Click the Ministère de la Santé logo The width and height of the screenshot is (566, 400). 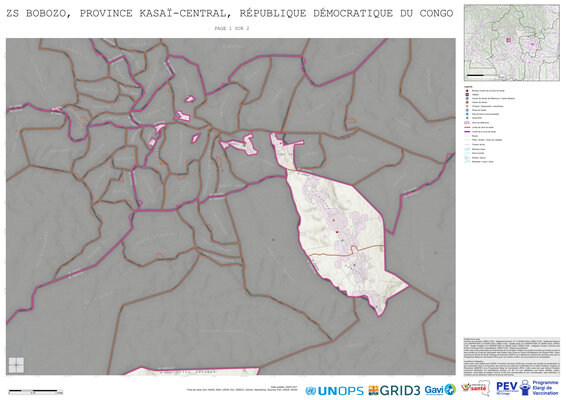click(475, 388)
